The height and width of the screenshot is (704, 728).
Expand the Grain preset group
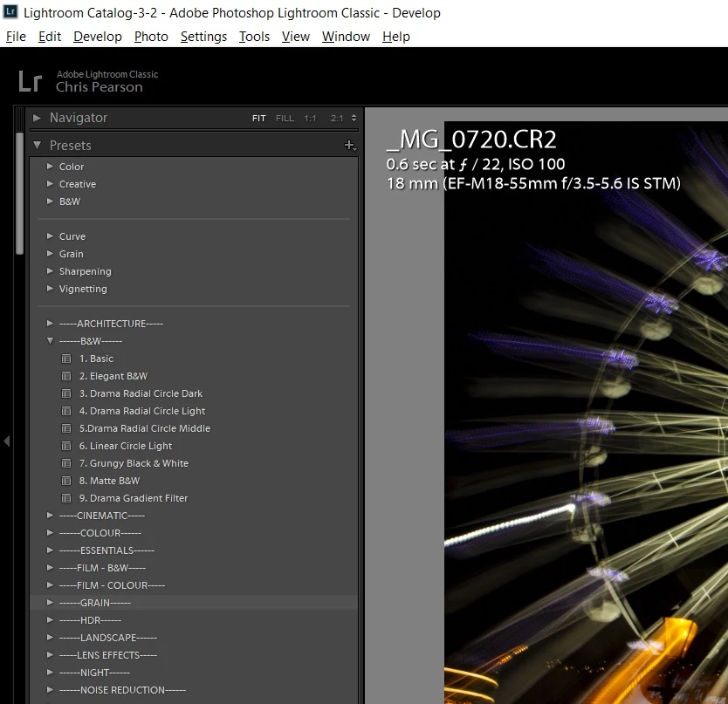click(x=50, y=253)
